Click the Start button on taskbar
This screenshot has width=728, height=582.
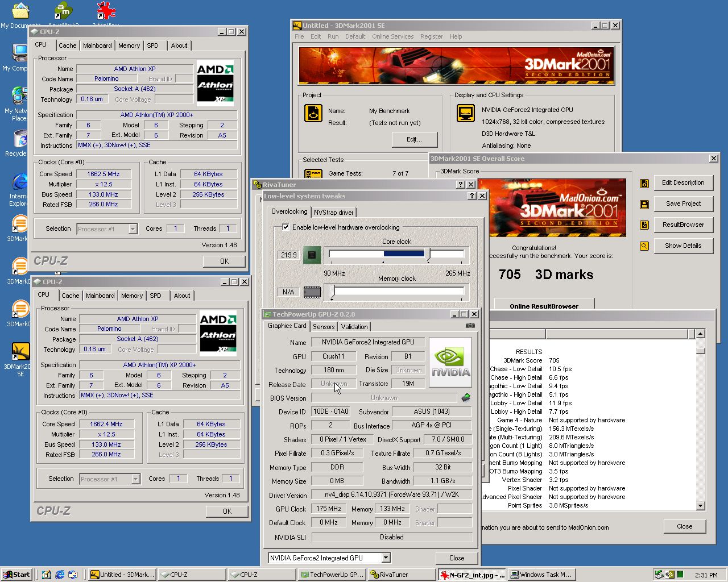pos(16,575)
